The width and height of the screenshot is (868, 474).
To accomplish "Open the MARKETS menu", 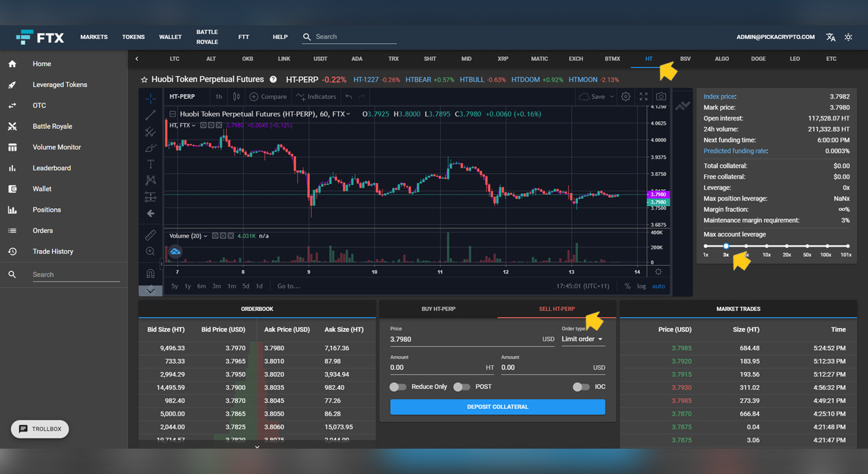I will click(x=94, y=37).
